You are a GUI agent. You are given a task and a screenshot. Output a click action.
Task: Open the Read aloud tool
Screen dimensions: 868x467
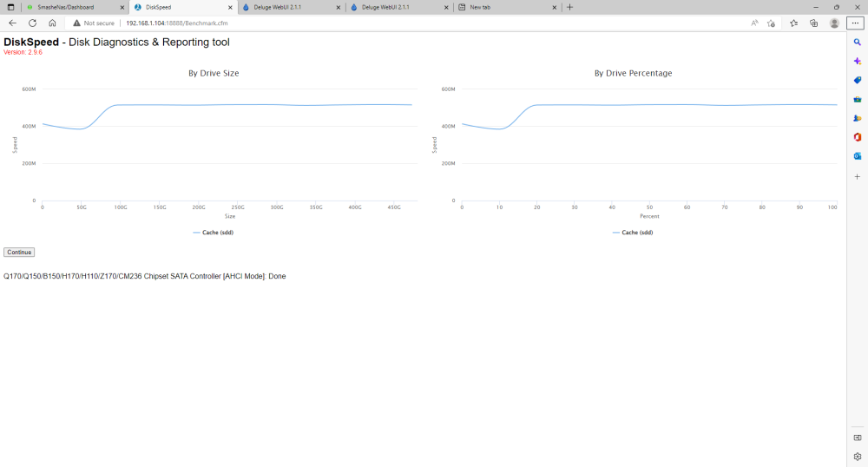tap(754, 23)
